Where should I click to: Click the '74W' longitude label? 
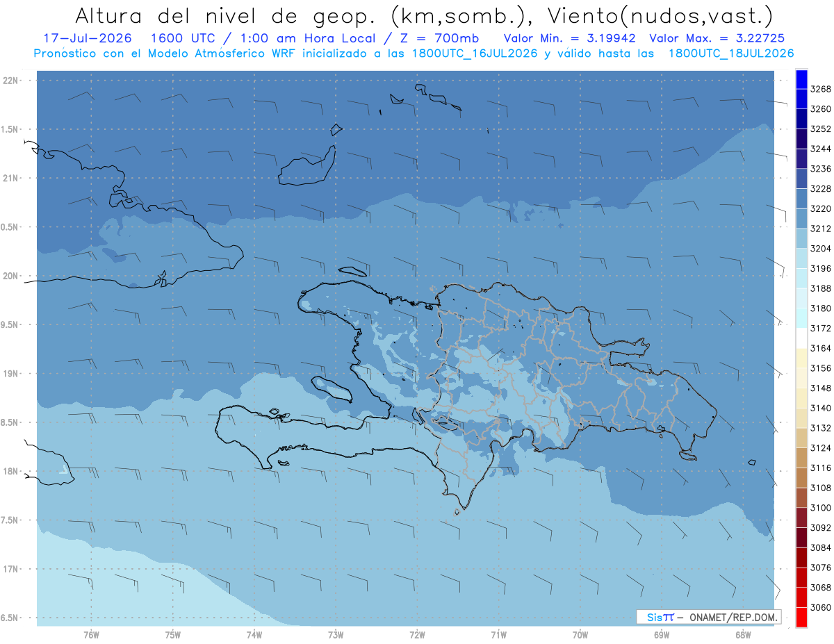click(254, 634)
